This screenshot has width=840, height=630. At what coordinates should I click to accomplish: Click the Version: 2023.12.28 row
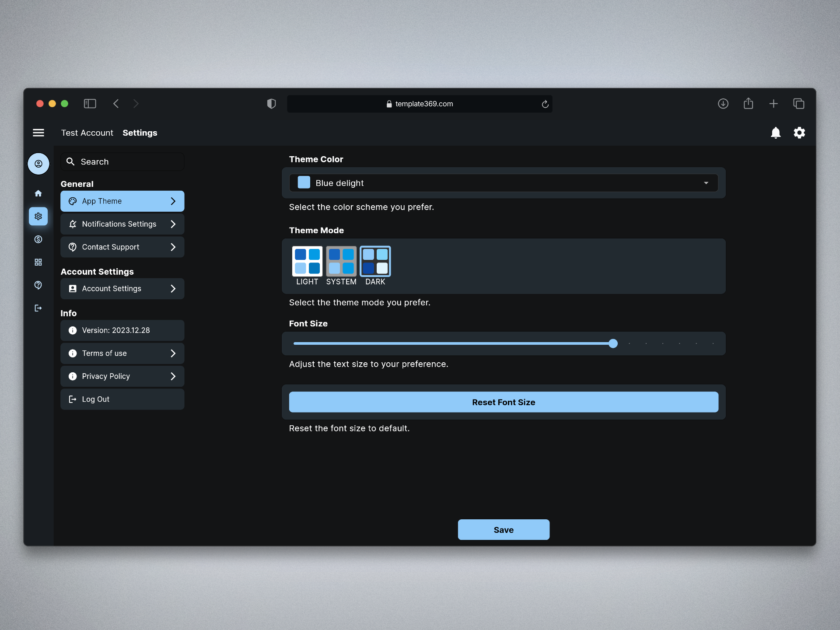[x=122, y=330]
